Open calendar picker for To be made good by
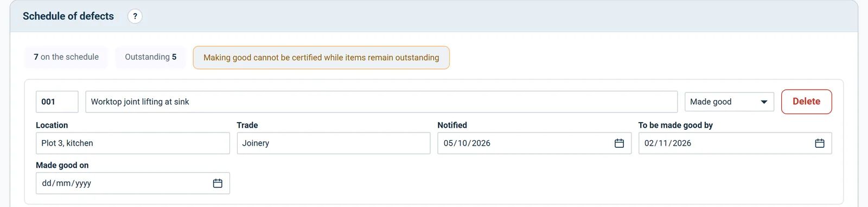Image resolution: width=868 pixels, height=207 pixels. (x=820, y=143)
